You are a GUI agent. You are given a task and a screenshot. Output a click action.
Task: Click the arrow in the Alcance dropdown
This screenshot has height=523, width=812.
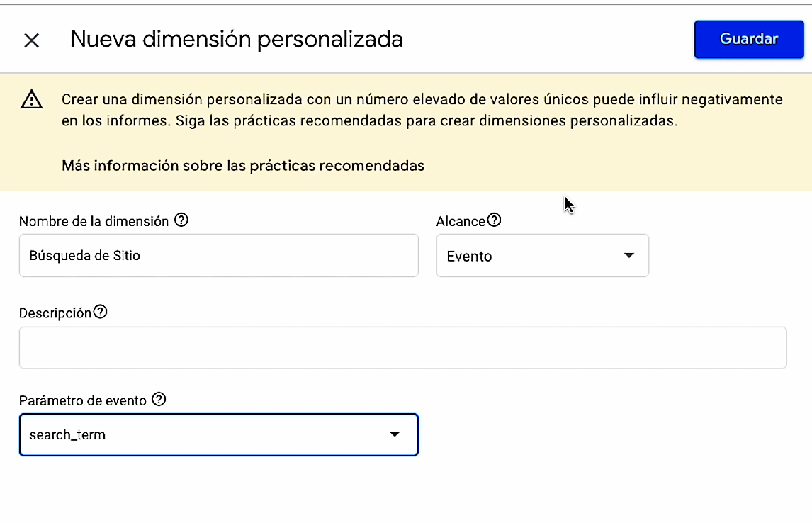(x=628, y=256)
